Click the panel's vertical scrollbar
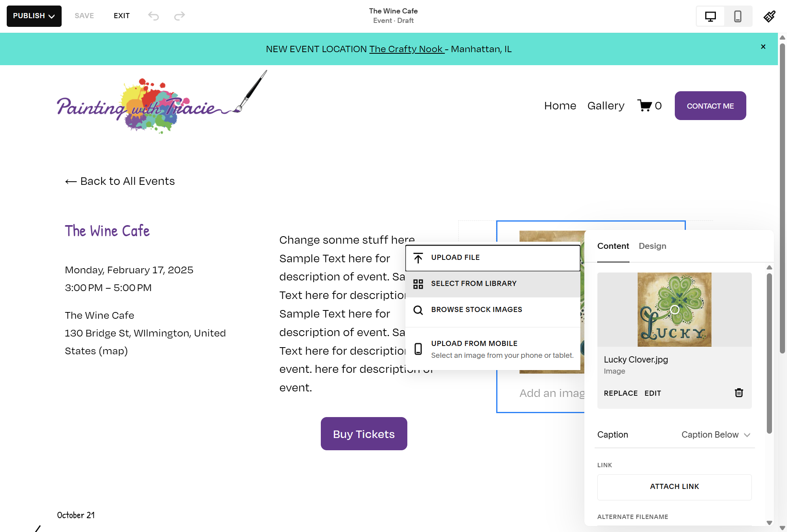This screenshot has height=532, width=787. [769, 353]
